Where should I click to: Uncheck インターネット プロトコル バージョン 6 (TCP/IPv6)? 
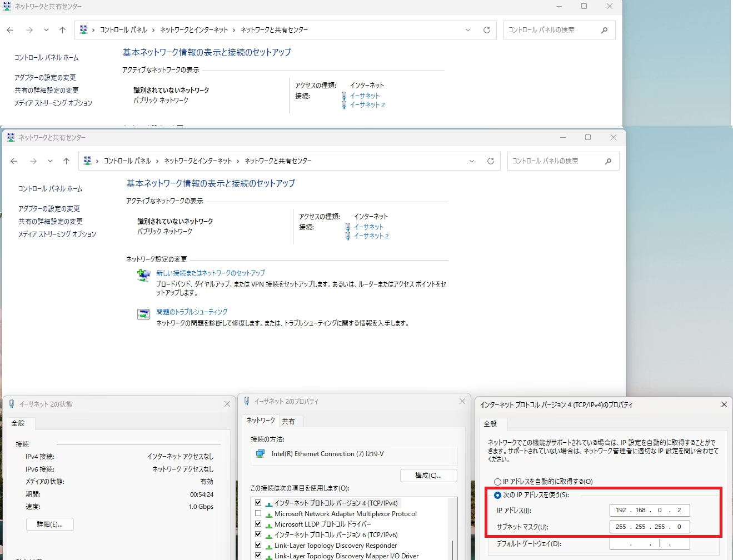point(258,534)
